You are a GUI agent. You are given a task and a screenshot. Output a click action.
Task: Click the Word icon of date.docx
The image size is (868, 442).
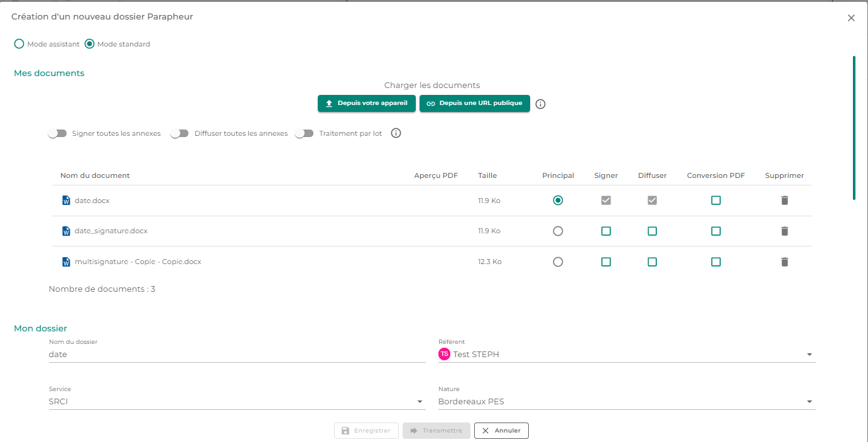pos(66,201)
